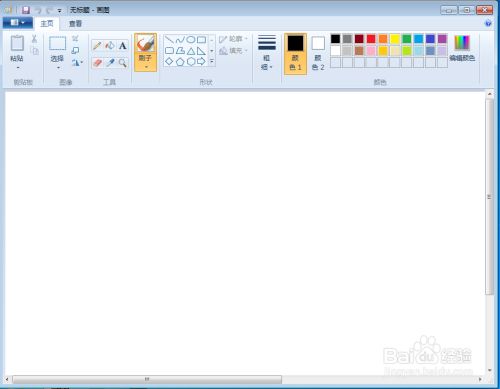Open the Edit colors (编辑颜色) rainbow button
This screenshot has height=389, width=500.
[x=462, y=48]
